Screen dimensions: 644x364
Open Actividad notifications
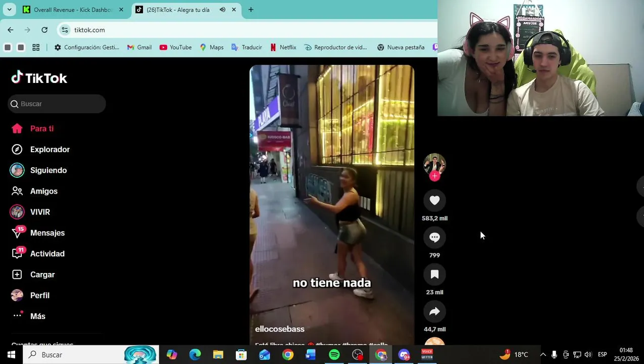coord(38,254)
